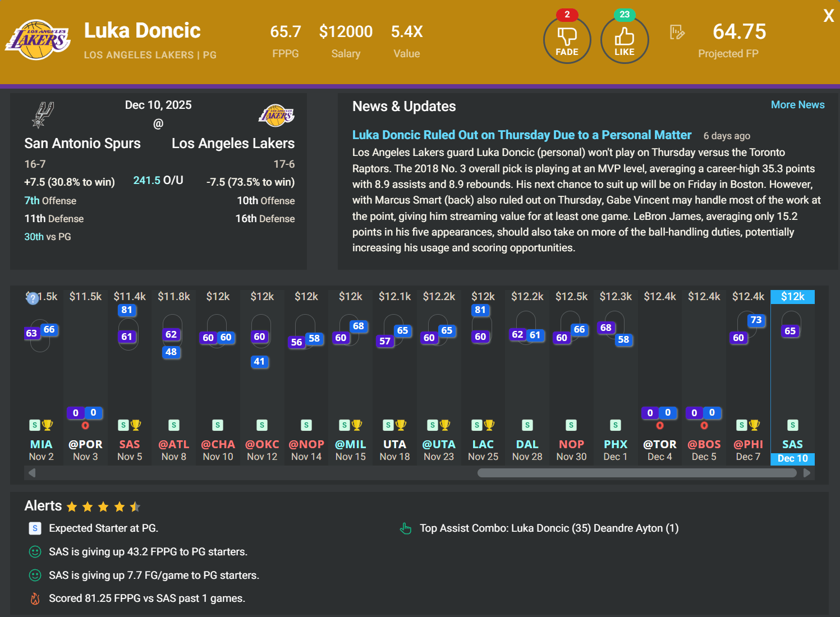Click the 41 score badge on Nov 12
Image resolution: width=840 pixels, height=617 pixels.
(259, 361)
